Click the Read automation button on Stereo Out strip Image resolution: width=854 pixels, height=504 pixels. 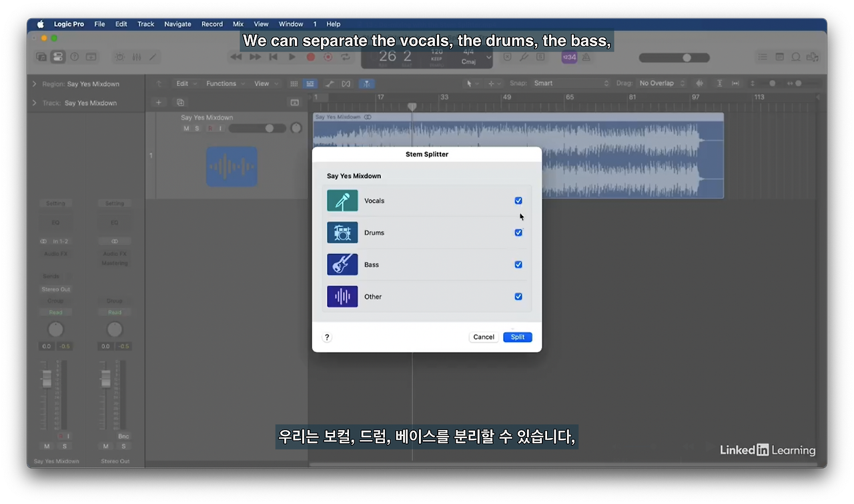tap(115, 312)
